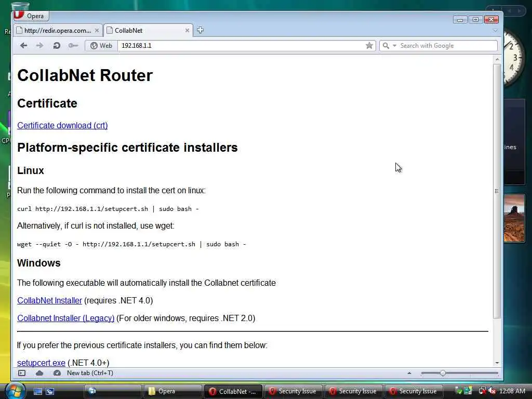Open the setupcert.exe link

pos(41,363)
